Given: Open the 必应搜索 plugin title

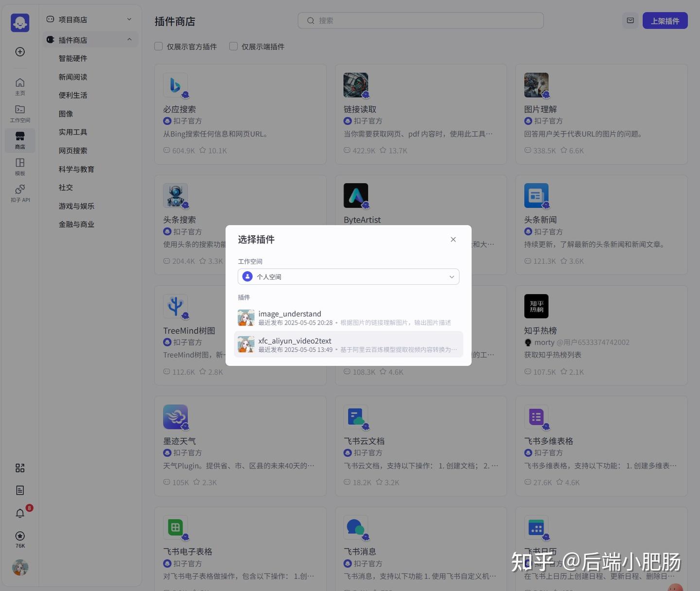Looking at the screenshot, I should click(179, 109).
